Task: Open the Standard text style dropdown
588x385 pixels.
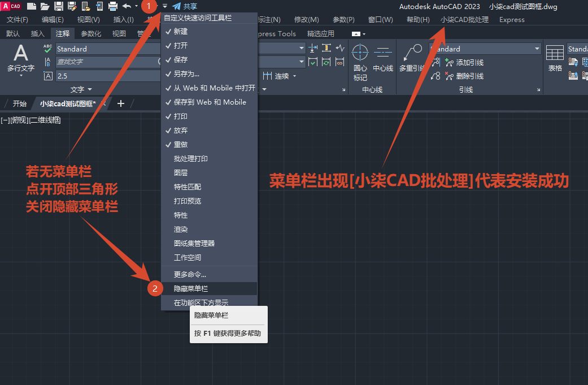Action: (108, 49)
